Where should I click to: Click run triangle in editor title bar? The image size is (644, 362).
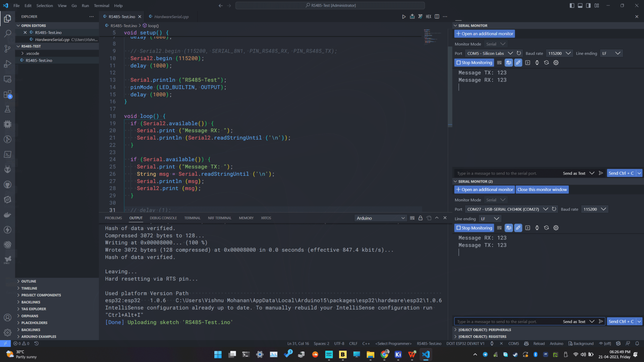click(404, 16)
